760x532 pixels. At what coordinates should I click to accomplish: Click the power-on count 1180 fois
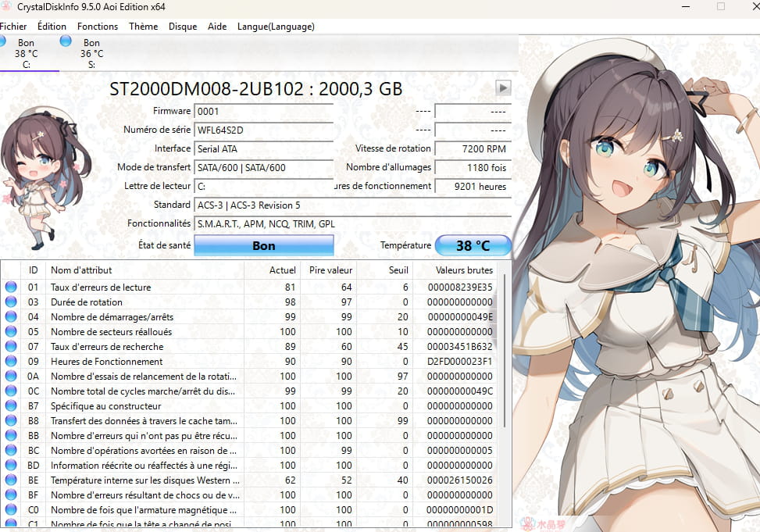pos(473,168)
